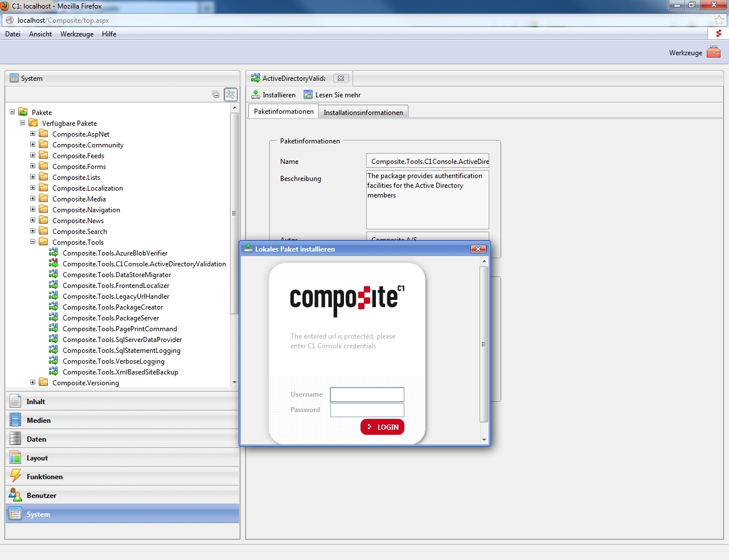Open the Funktionen perspective
Image resolution: width=729 pixels, height=560 pixels.
pos(44,477)
